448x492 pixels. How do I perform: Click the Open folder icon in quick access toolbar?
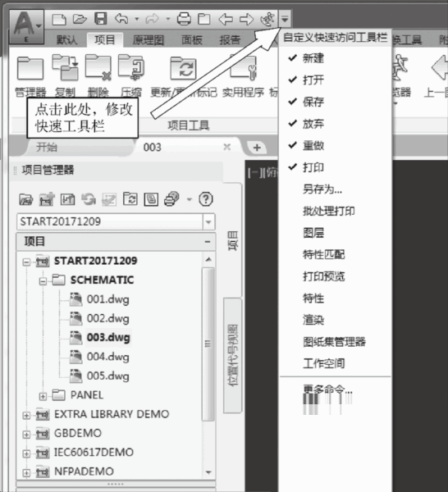coord(80,19)
